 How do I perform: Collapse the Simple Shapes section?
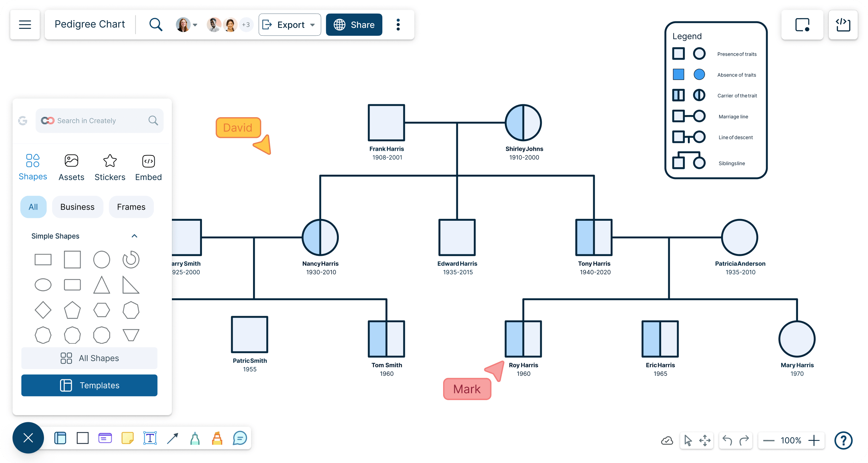click(134, 236)
